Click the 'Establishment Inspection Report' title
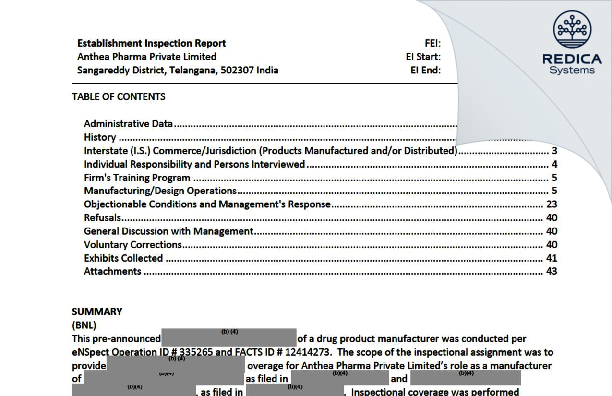This screenshot has height=396, width=612. click(151, 43)
